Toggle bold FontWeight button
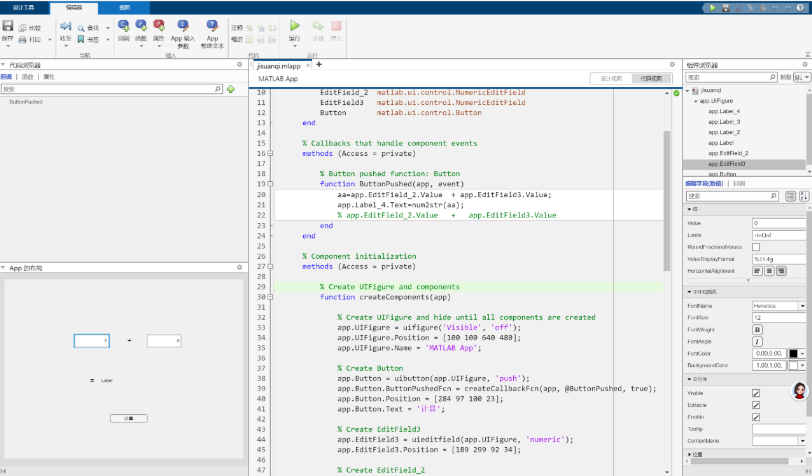 [x=757, y=329]
